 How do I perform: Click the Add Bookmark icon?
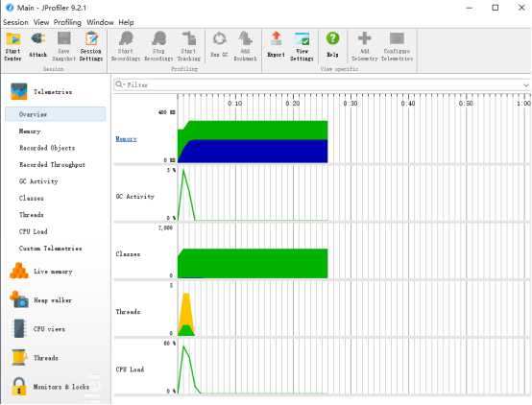click(x=245, y=38)
